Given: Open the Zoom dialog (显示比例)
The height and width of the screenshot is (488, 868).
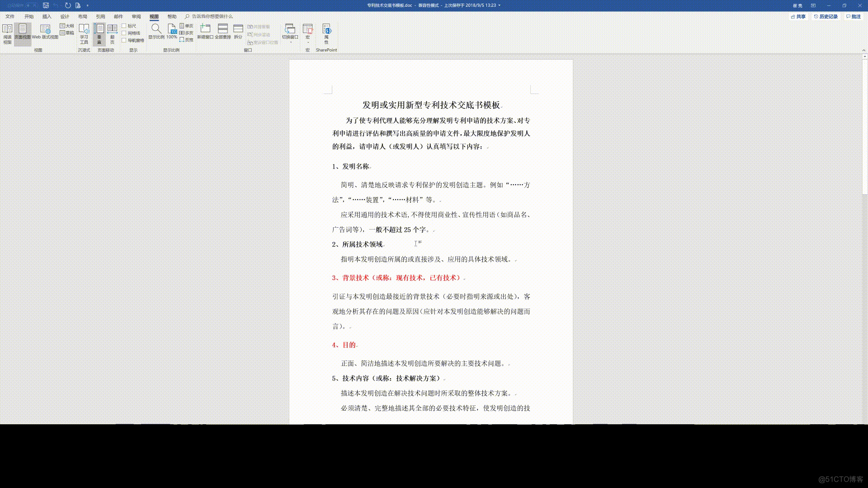Looking at the screenshot, I should pyautogui.click(x=156, y=32).
